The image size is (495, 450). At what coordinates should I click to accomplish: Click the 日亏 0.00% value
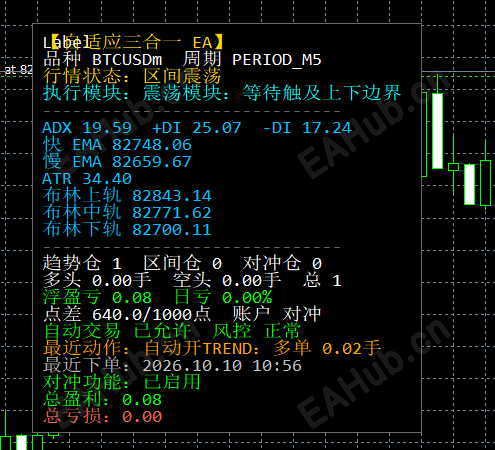coord(223,297)
